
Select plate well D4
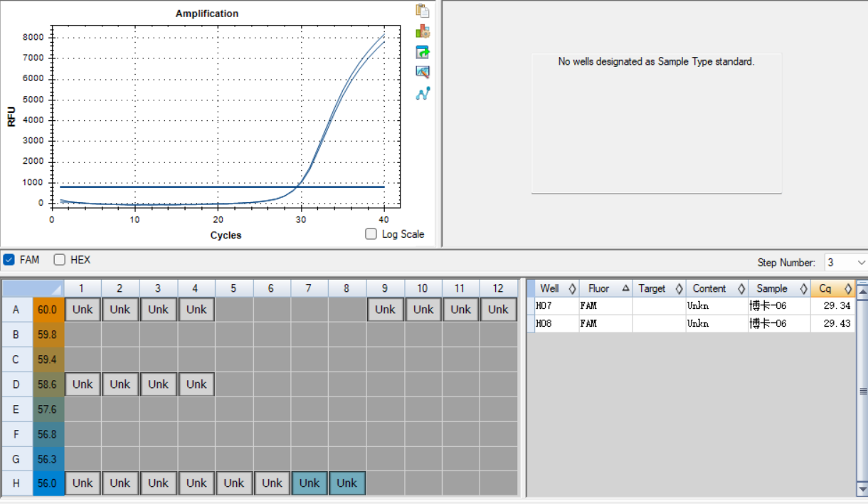196,384
